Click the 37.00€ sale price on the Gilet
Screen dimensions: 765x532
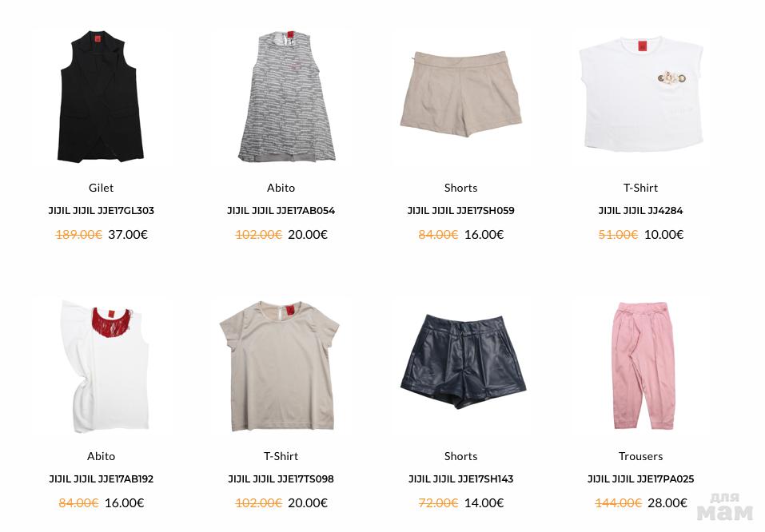click(128, 235)
